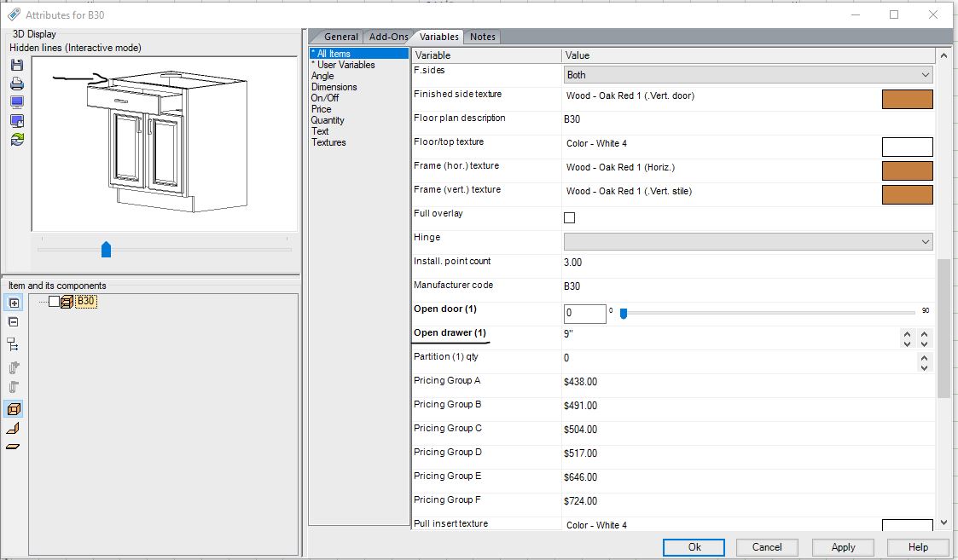Click the cabinet icon next to B30

click(x=67, y=301)
